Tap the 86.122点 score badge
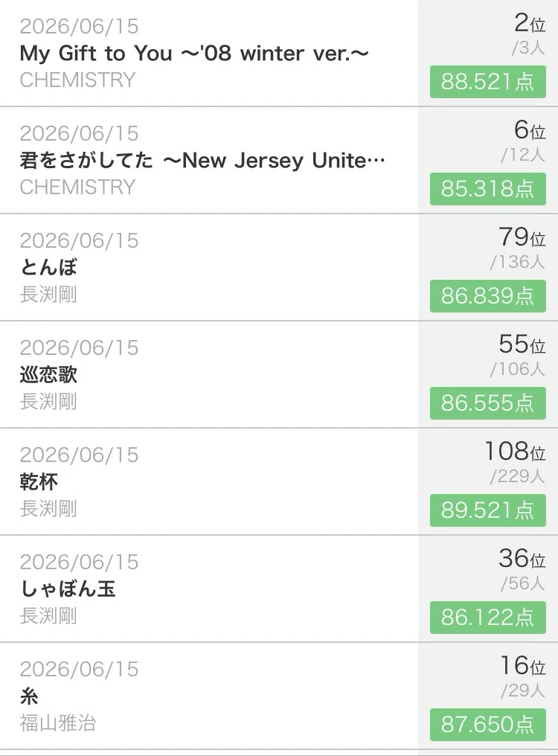This screenshot has height=756, width=558. pyautogui.click(x=487, y=618)
